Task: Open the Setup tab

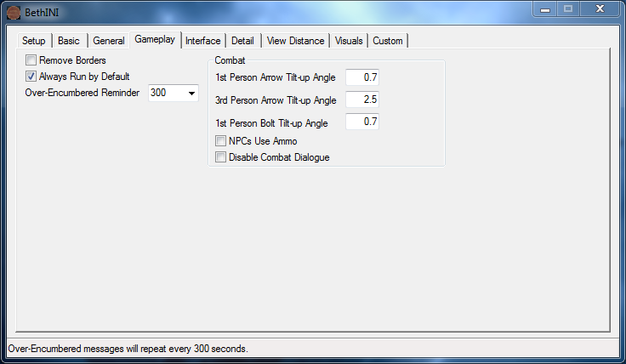Action: pos(33,41)
